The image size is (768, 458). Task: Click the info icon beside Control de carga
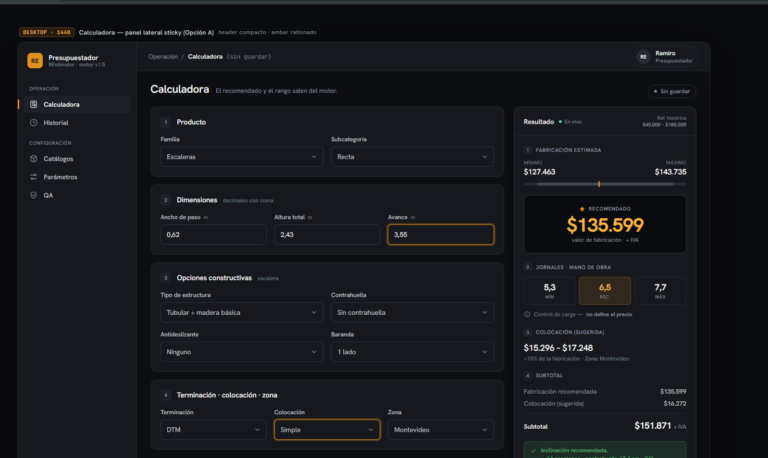pos(527,314)
